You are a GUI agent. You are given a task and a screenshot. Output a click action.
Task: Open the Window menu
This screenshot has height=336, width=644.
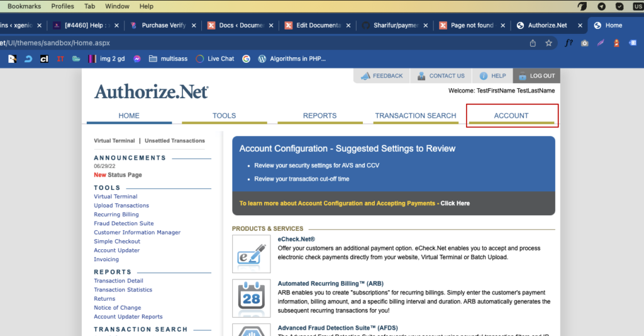(x=117, y=6)
